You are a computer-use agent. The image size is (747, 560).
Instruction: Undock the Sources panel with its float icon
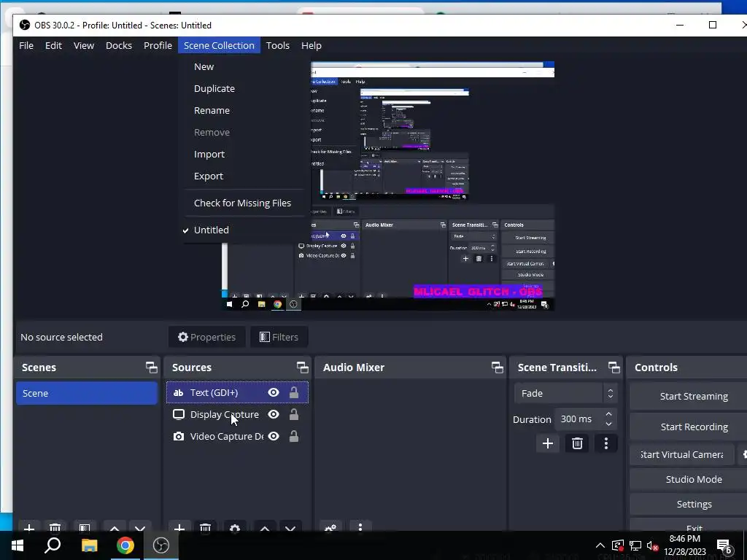point(303,367)
